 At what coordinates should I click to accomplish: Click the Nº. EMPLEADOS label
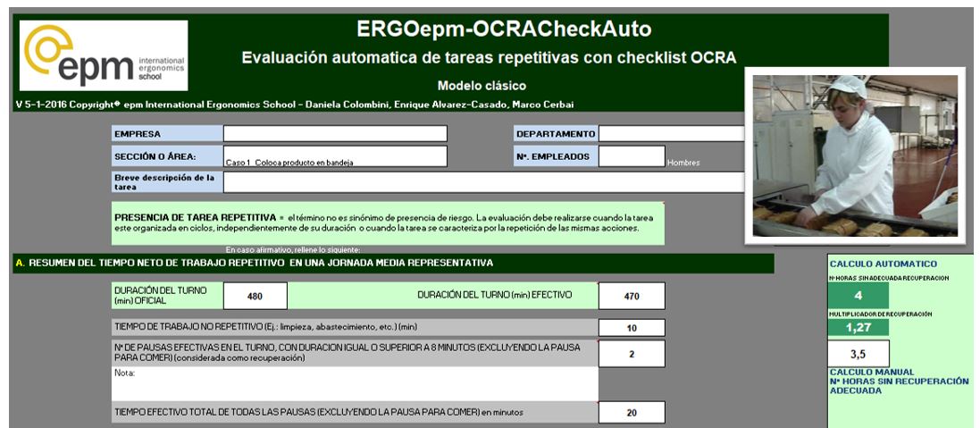[556, 156]
